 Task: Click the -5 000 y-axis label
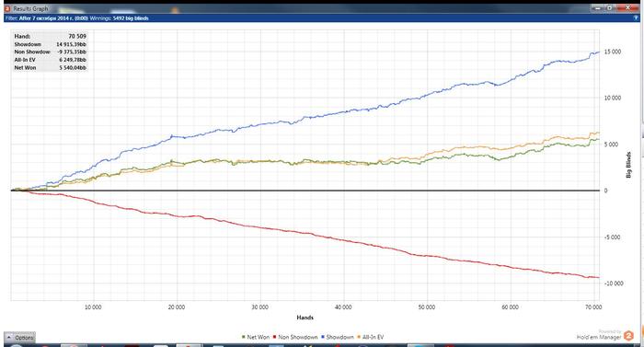tap(612, 237)
